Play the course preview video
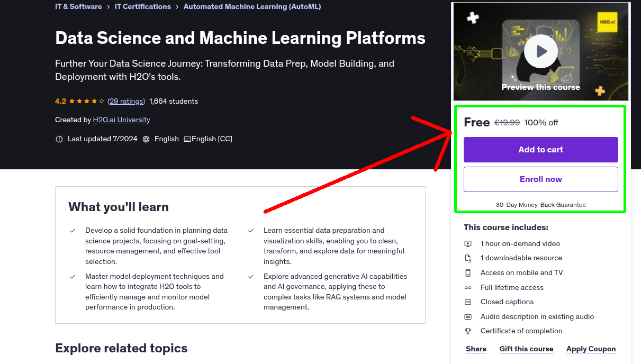The image size is (641, 364). tap(540, 51)
